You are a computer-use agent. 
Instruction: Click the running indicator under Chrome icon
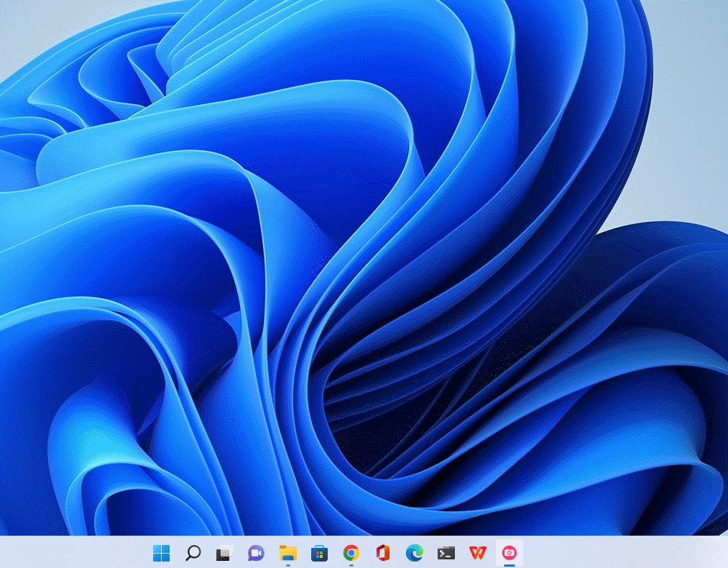[351, 565]
